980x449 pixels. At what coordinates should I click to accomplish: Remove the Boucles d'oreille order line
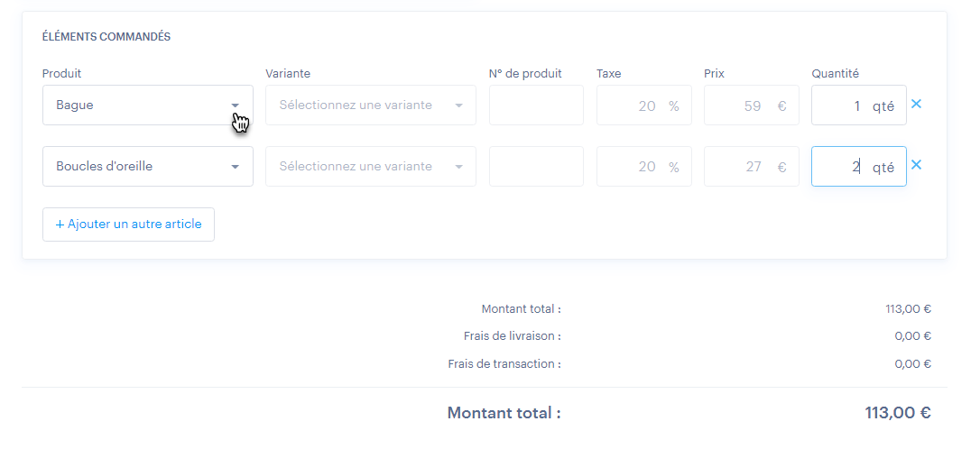(x=916, y=165)
